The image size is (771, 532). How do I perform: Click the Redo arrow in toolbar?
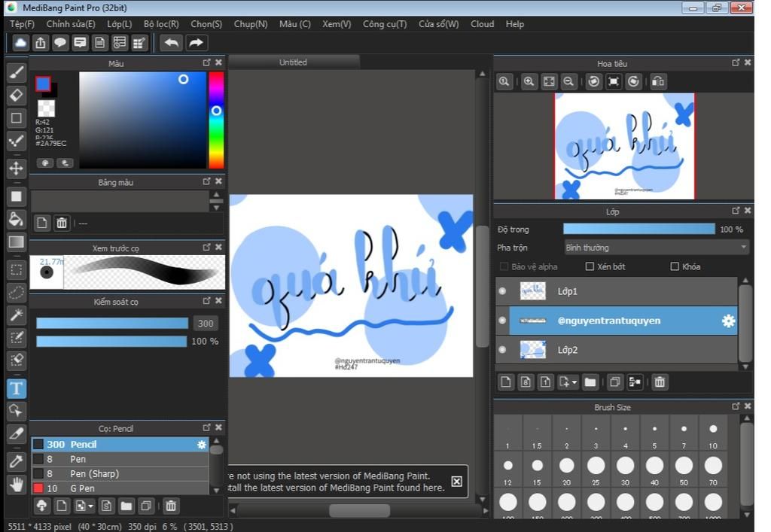point(197,43)
